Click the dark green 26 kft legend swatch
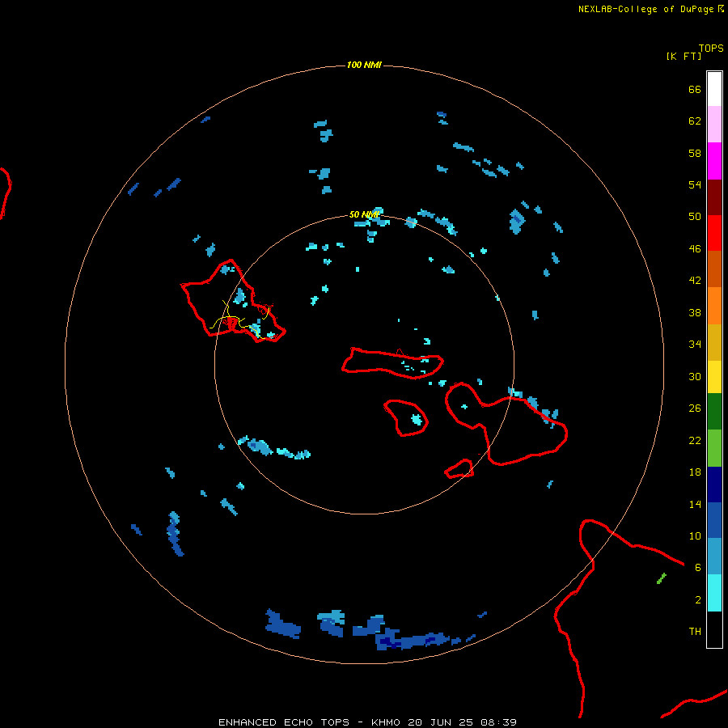The image size is (728, 728). (714, 412)
